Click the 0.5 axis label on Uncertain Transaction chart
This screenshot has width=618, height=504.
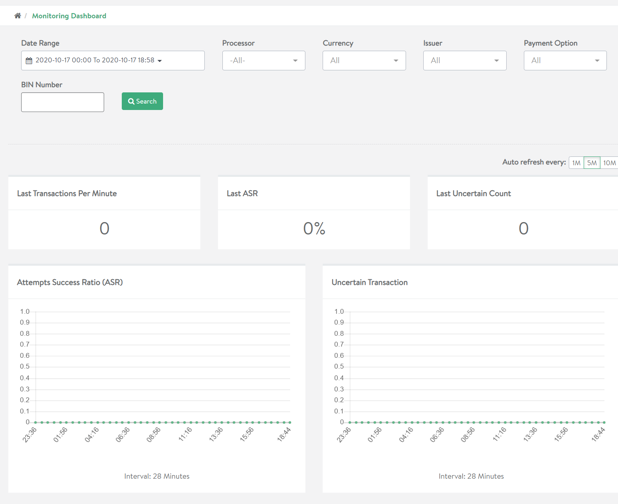point(339,366)
